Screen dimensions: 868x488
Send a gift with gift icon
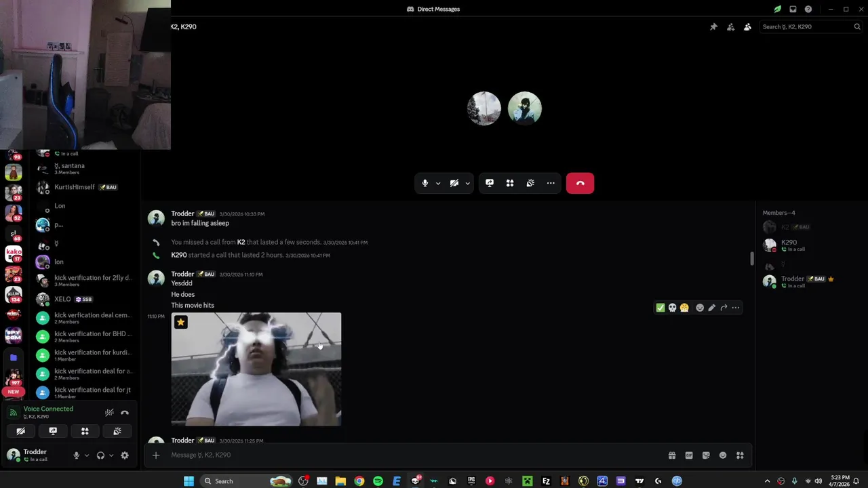[672, 455]
